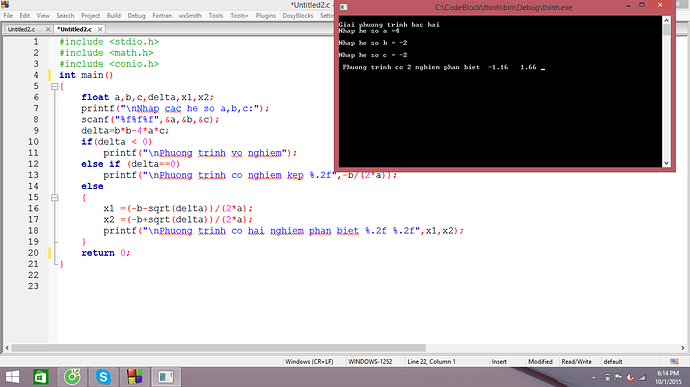Click the console program taskbar icon

(x=166, y=377)
